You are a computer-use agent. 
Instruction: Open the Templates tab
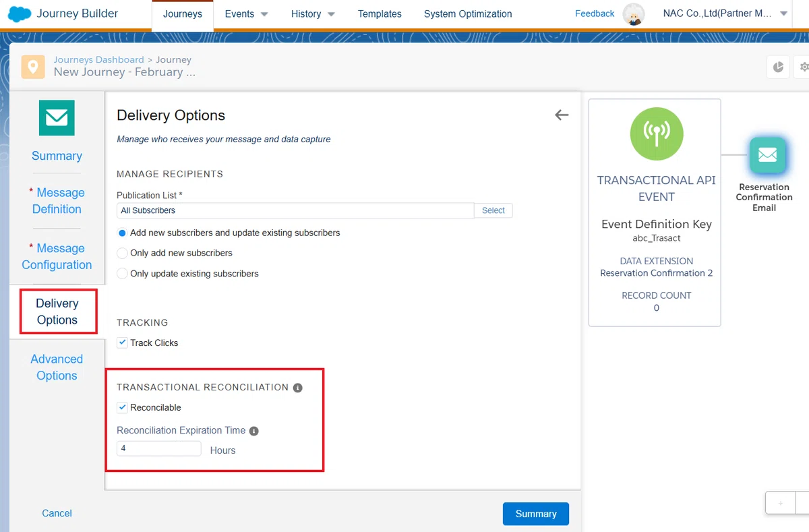click(x=380, y=14)
